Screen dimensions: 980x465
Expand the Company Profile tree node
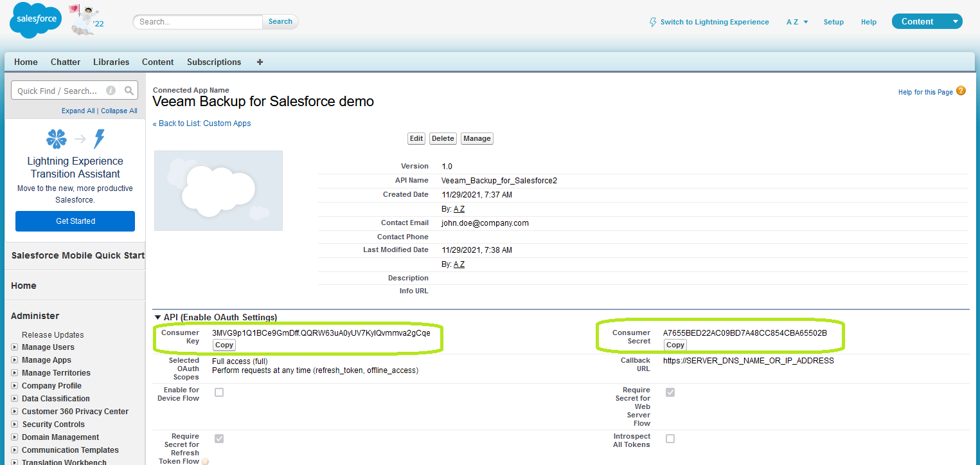(15, 386)
